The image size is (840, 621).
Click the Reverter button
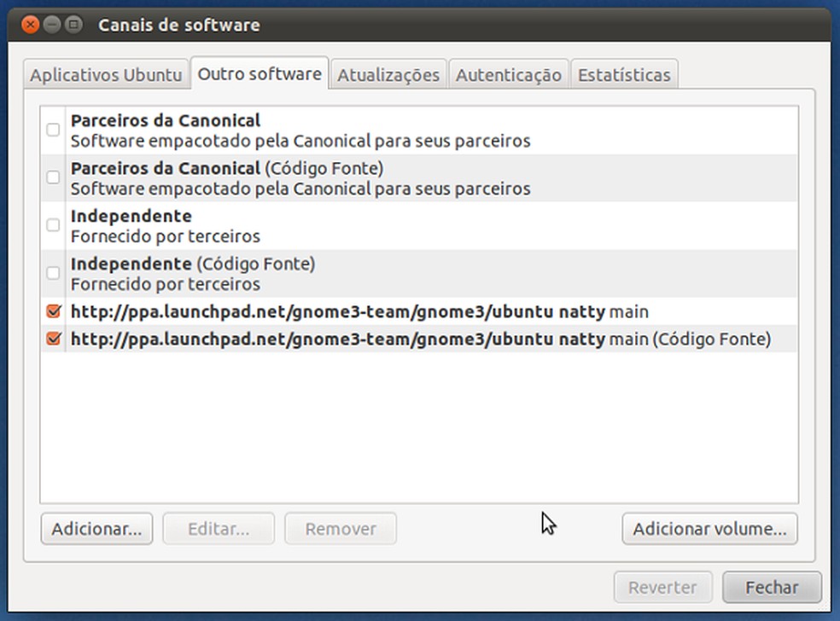click(662, 587)
